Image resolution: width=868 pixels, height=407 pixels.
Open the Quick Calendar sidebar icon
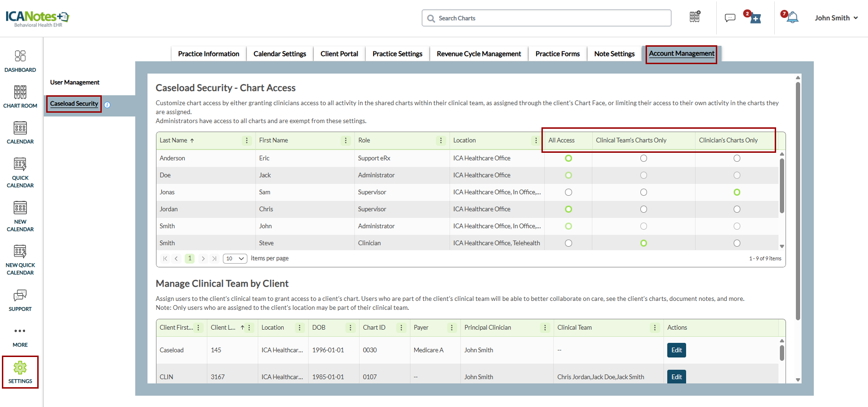pyautogui.click(x=20, y=172)
